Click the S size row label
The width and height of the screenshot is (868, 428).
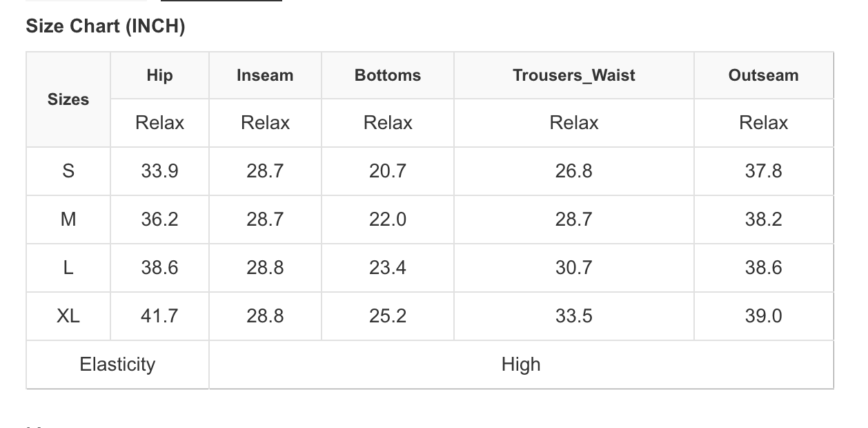click(68, 171)
